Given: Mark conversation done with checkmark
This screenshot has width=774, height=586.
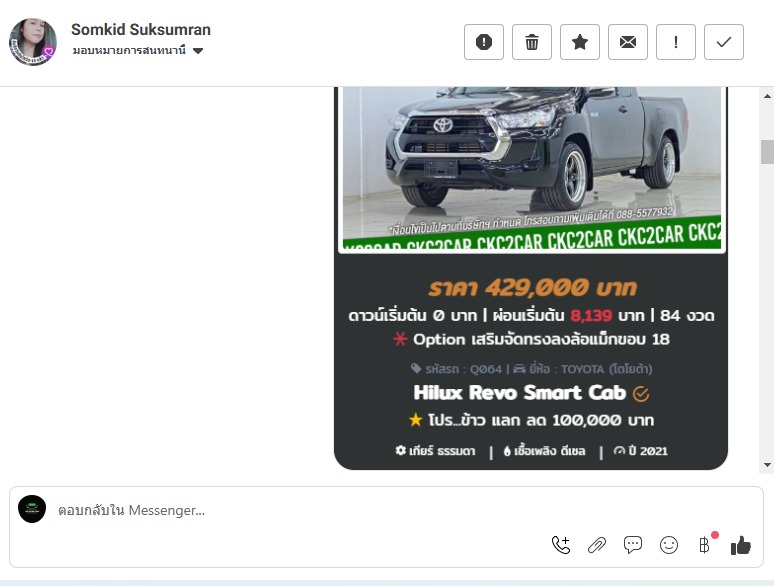Looking at the screenshot, I should tap(723, 42).
